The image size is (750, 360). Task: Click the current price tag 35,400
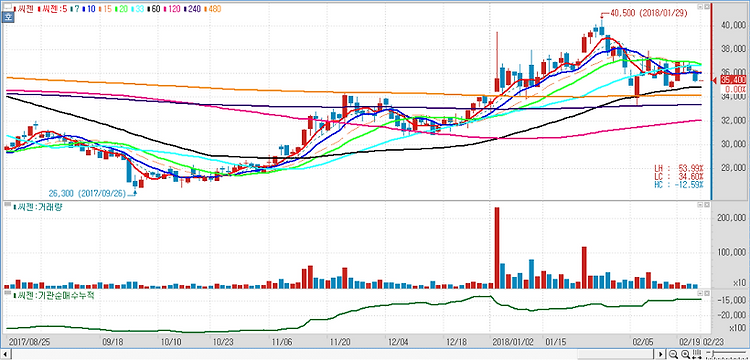click(x=733, y=80)
